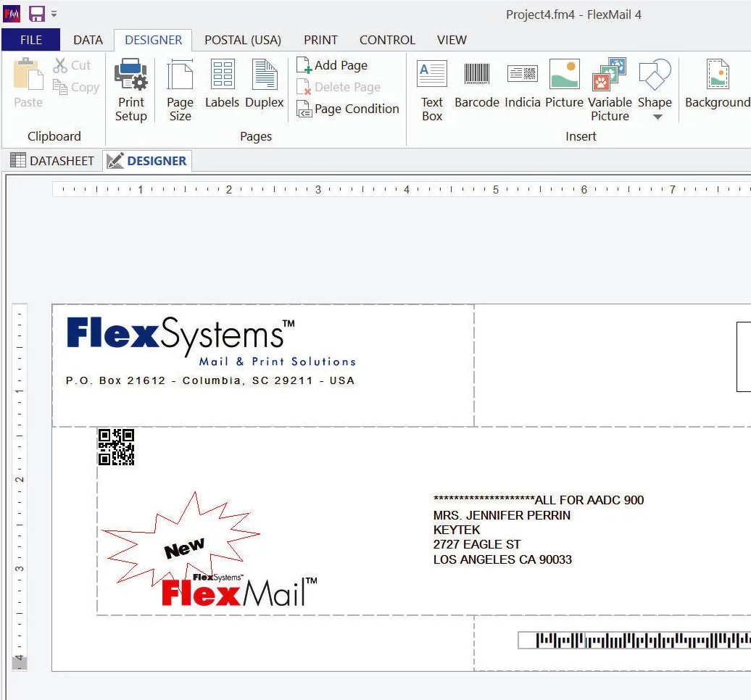The height and width of the screenshot is (700, 751).
Task: Select the DESIGNER view tab
Action: [147, 161]
